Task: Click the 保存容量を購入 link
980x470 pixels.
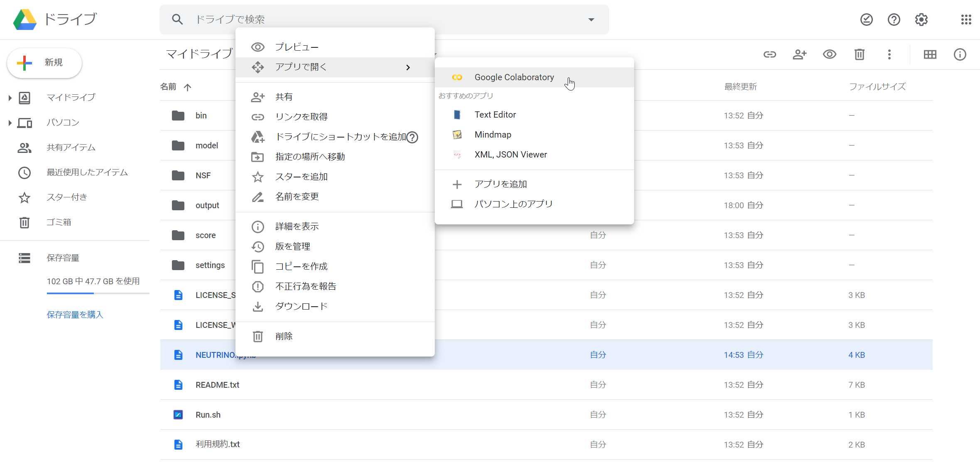Action: tap(75, 315)
